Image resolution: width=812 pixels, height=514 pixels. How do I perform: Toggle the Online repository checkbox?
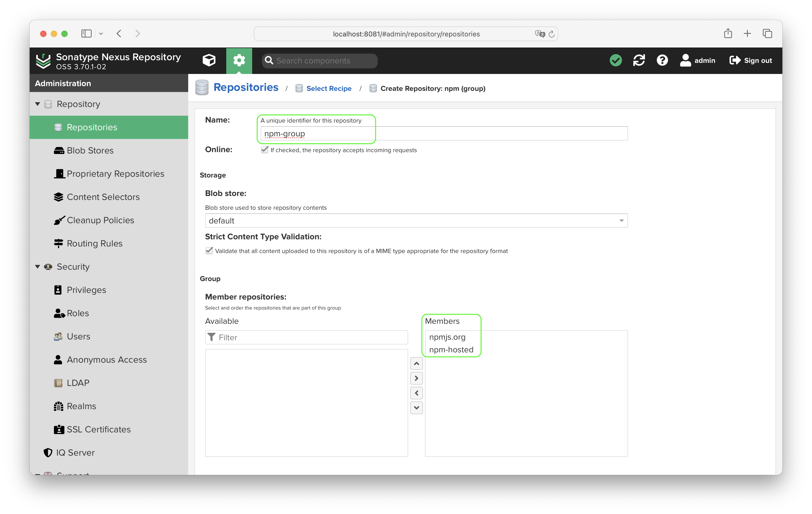point(265,150)
